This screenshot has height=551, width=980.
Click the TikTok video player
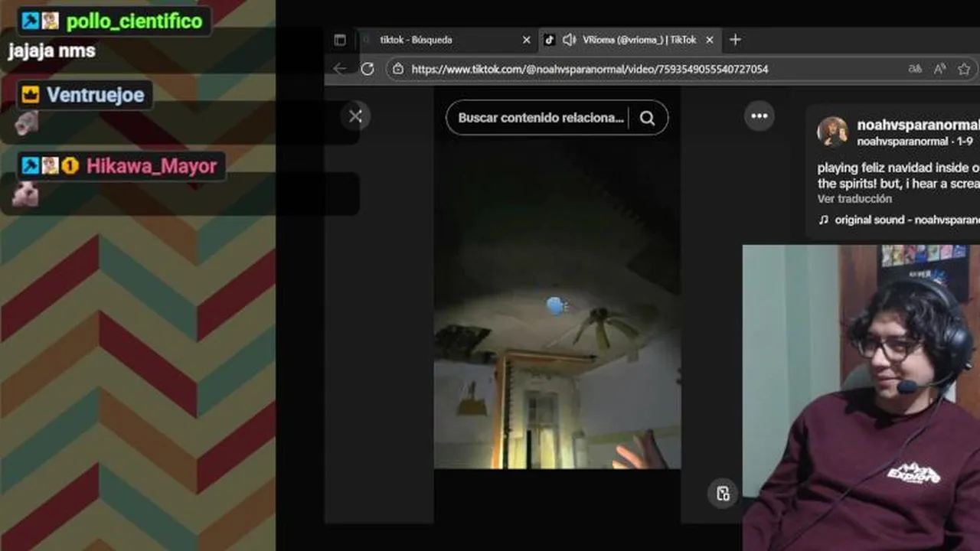557,304
